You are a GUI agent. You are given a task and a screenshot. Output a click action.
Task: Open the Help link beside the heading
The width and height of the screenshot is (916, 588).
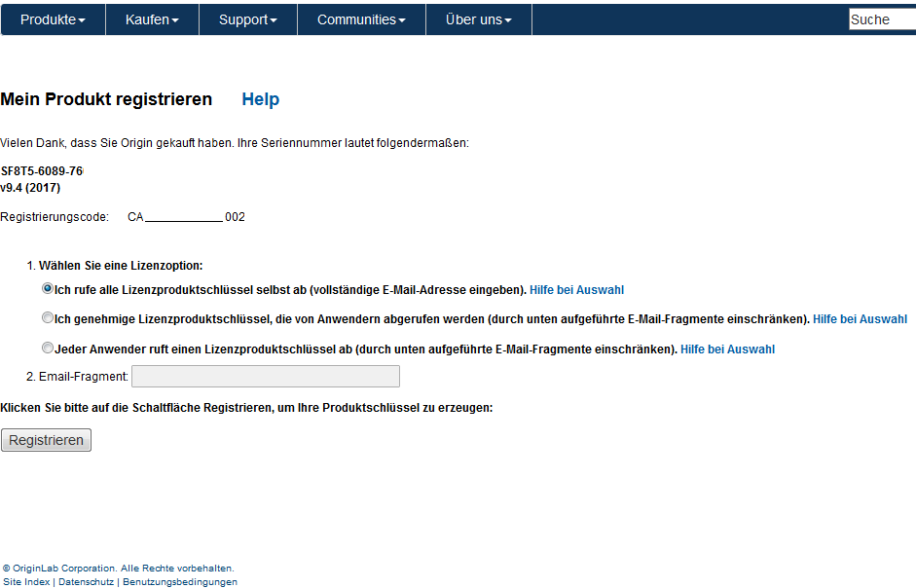click(x=261, y=99)
